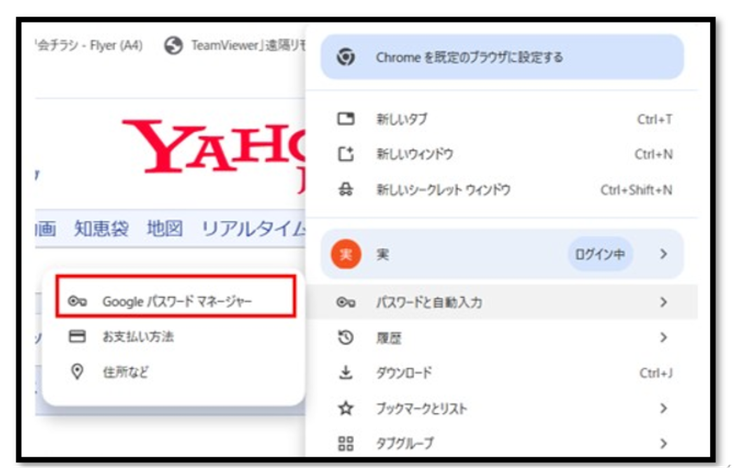The width and height of the screenshot is (734, 468).
Task: Click the star icon beside ブックマークとリスト
Action: click(x=345, y=408)
